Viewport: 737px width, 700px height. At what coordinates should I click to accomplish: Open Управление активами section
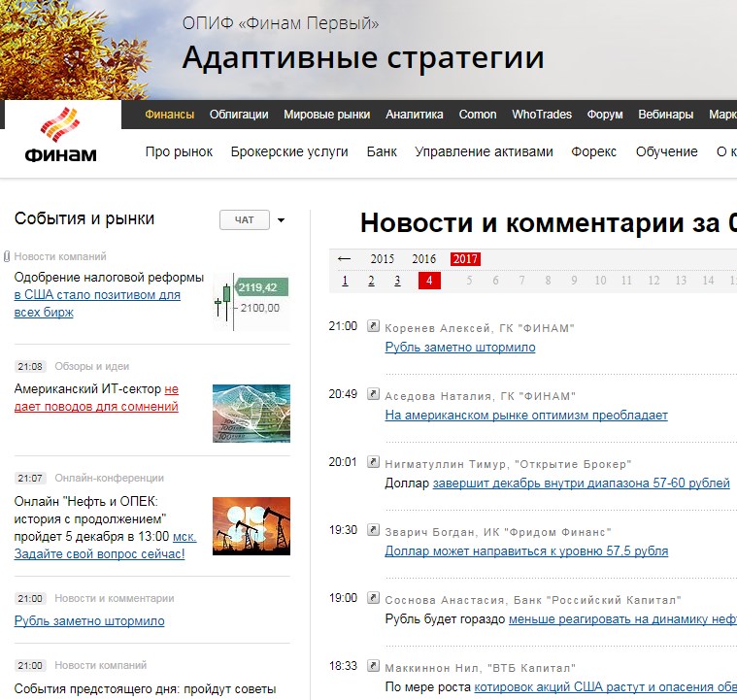tap(484, 151)
